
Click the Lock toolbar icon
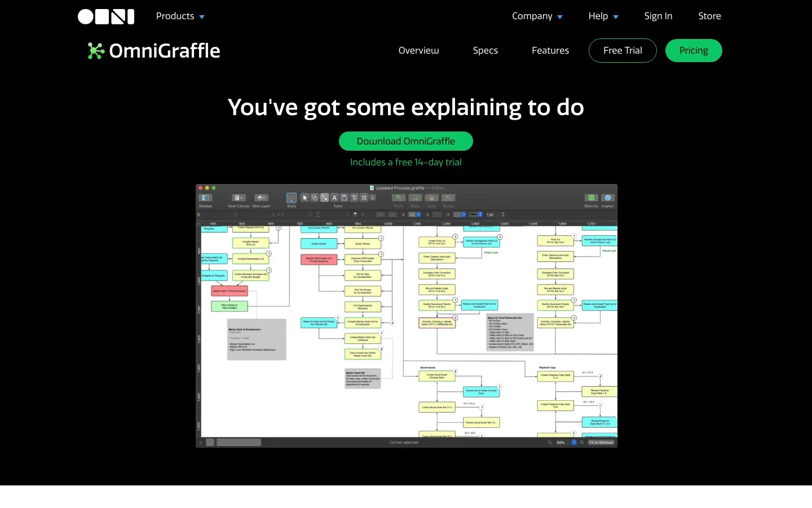pyautogui.click(x=431, y=198)
